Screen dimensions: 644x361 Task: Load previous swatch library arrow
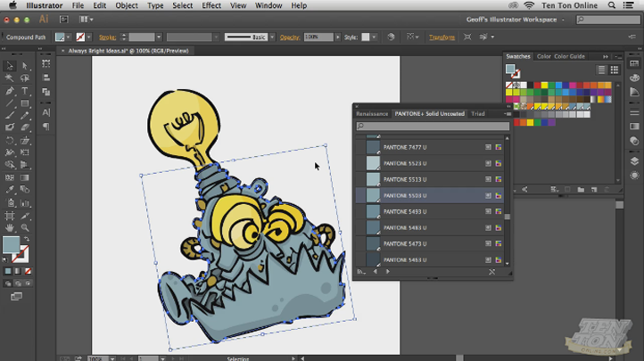tap(376, 272)
